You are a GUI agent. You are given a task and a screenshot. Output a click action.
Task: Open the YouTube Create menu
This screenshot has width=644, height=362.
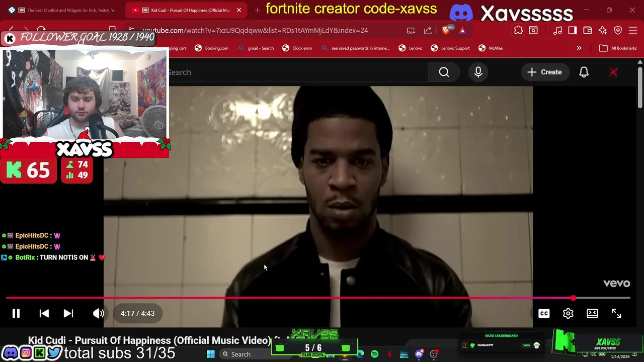coord(544,72)
